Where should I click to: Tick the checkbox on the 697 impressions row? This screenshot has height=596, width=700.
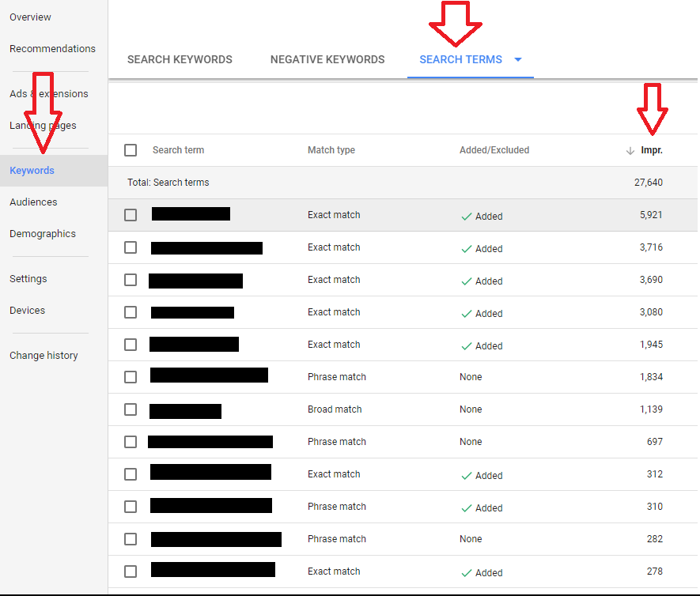tap(131, 442)
